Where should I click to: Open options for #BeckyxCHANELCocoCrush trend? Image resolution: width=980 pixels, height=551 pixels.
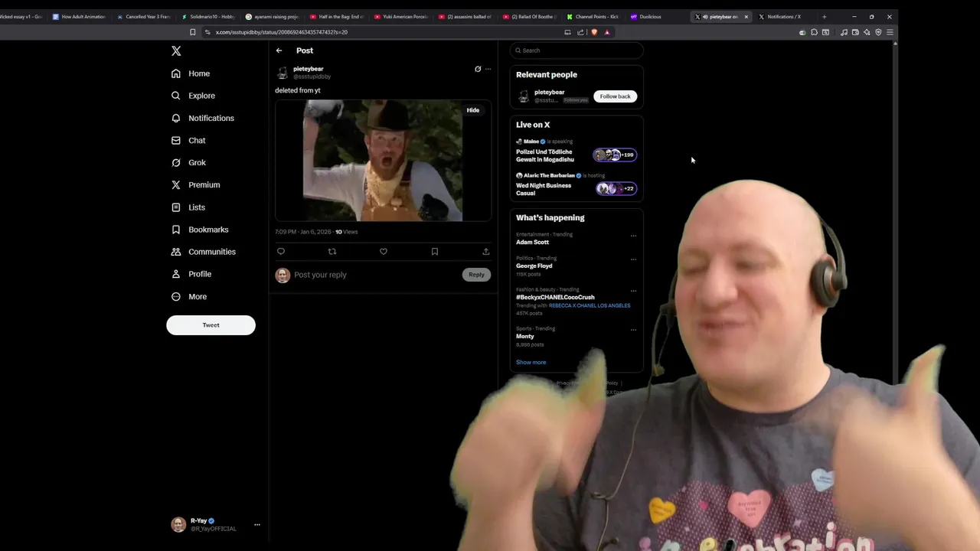coord(633,291)
